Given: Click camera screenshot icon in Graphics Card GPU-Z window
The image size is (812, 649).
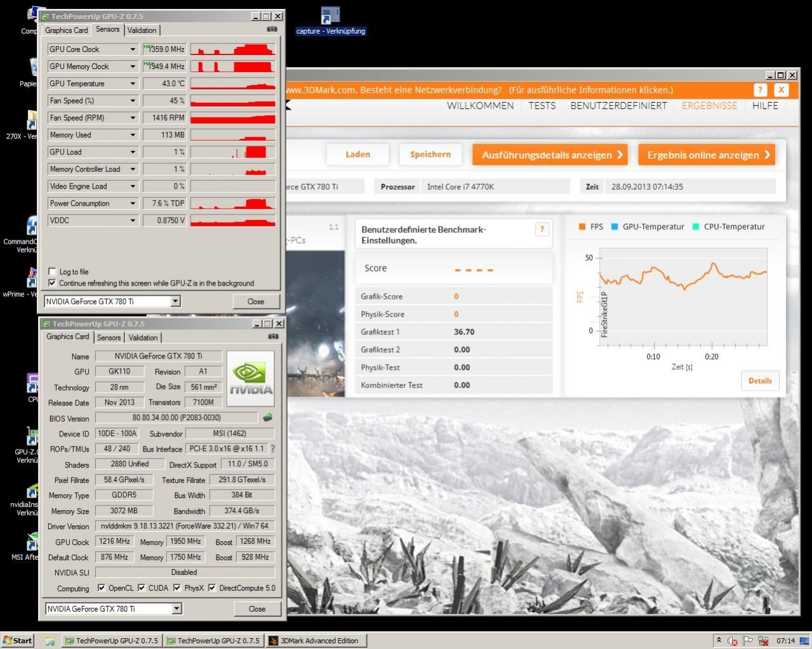Looking at the screenshot, I should tap(273, 337).
